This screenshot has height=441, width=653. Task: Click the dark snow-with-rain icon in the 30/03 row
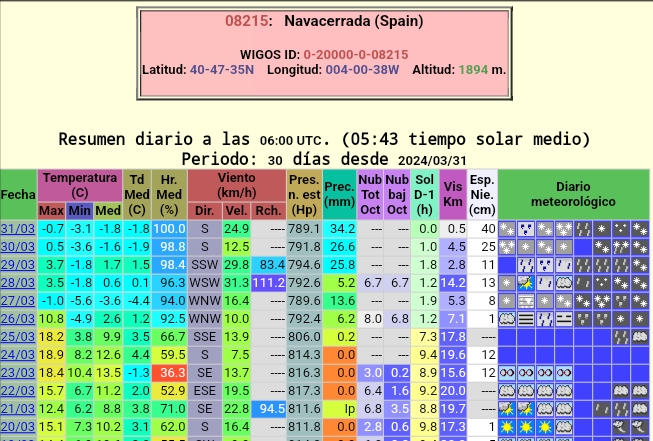(621, 247)
